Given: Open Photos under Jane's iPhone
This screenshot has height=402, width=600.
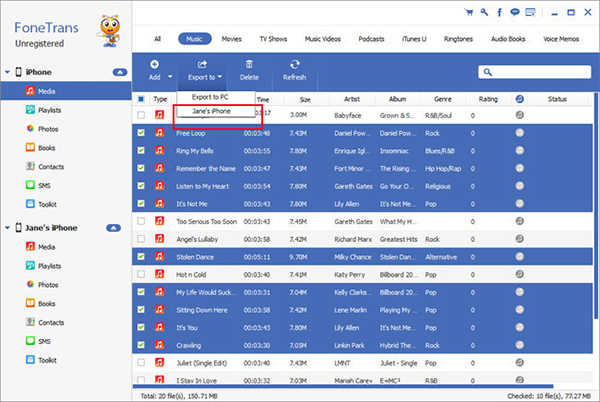Looking at the screenshot, I should click(x=42, y=285).
